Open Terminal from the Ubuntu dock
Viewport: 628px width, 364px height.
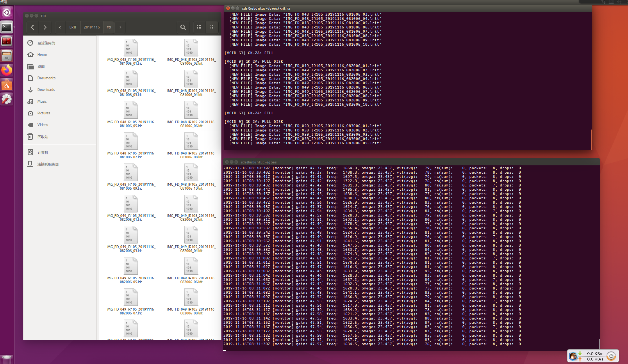(7, 27)
